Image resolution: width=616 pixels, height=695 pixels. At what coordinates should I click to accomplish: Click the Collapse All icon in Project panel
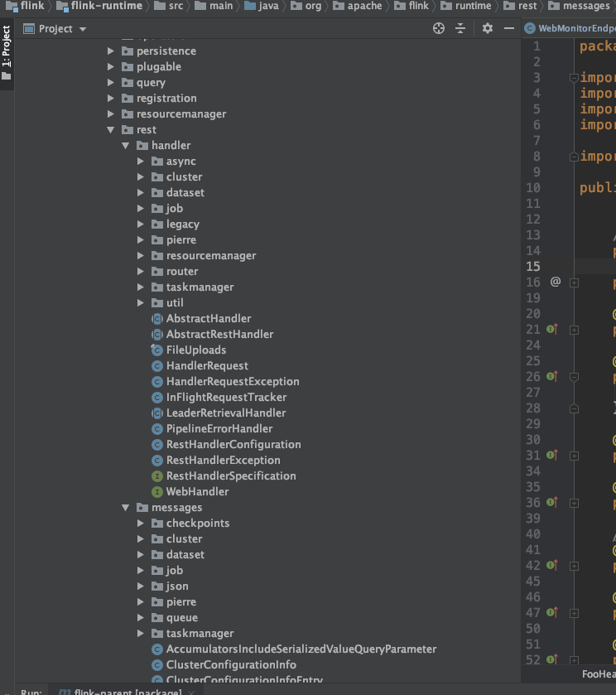pyautogui.click(x=460, y=28)
